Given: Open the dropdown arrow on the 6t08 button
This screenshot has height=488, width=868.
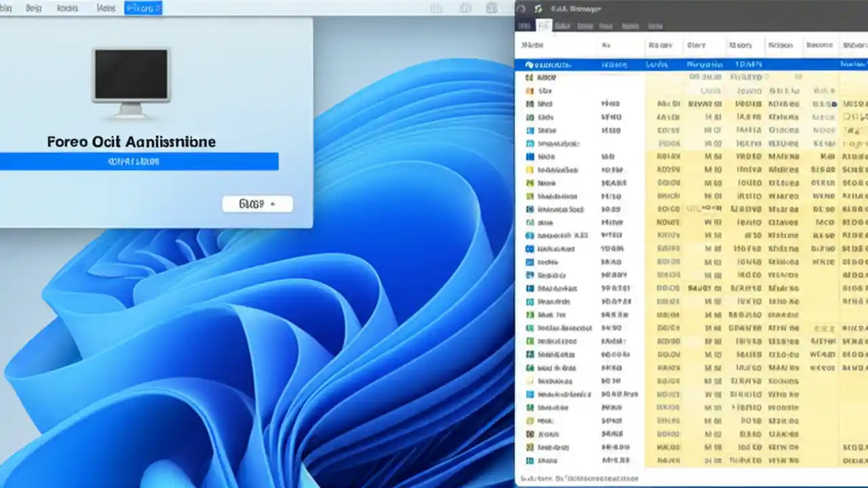Looking at the screenshot, I should (x=271, y=204).
